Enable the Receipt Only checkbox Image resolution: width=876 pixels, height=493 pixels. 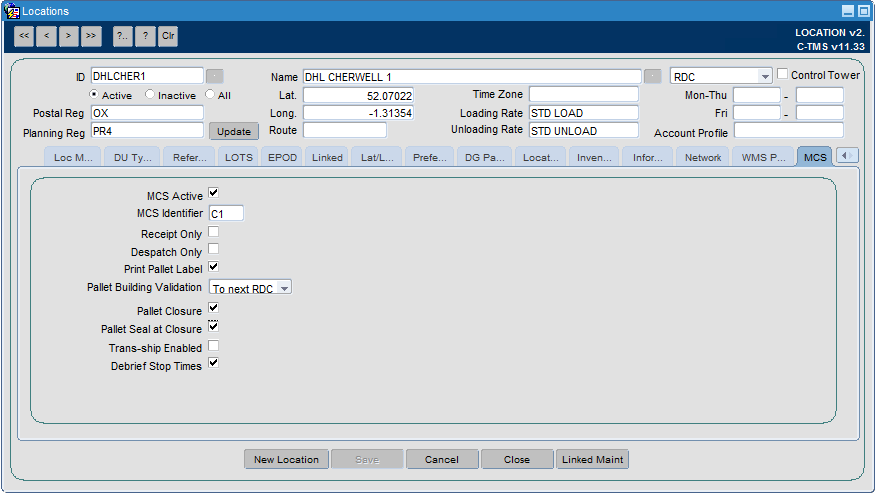[x=213, y=231]
